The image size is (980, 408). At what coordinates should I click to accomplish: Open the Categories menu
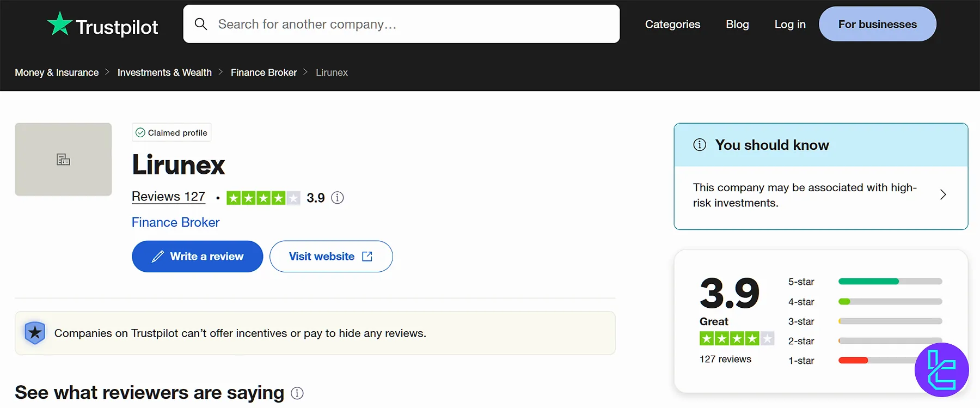click(x=672, y=24)
